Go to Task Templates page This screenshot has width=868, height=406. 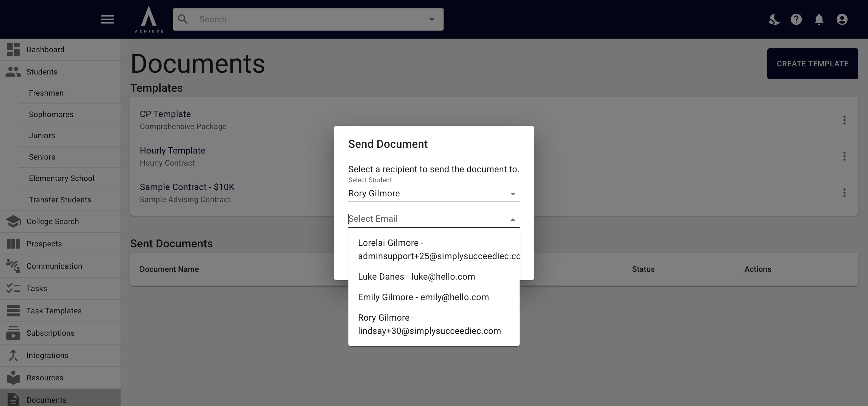click(x=60, y=311)
